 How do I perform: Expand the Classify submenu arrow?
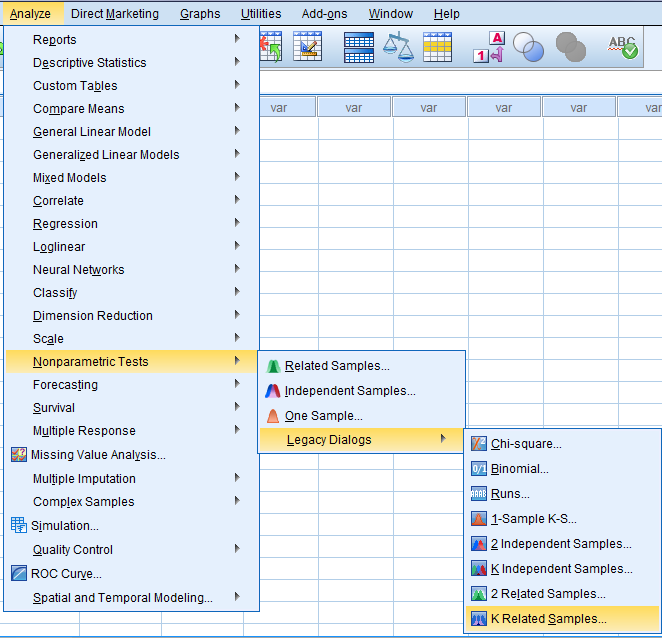tap(237, 292)
